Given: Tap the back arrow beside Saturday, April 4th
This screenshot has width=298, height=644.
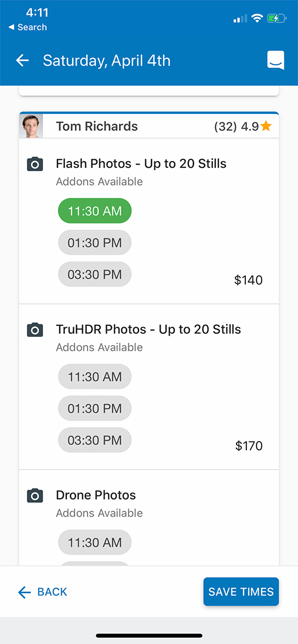Looking at the screenshot, I should 22,61.
